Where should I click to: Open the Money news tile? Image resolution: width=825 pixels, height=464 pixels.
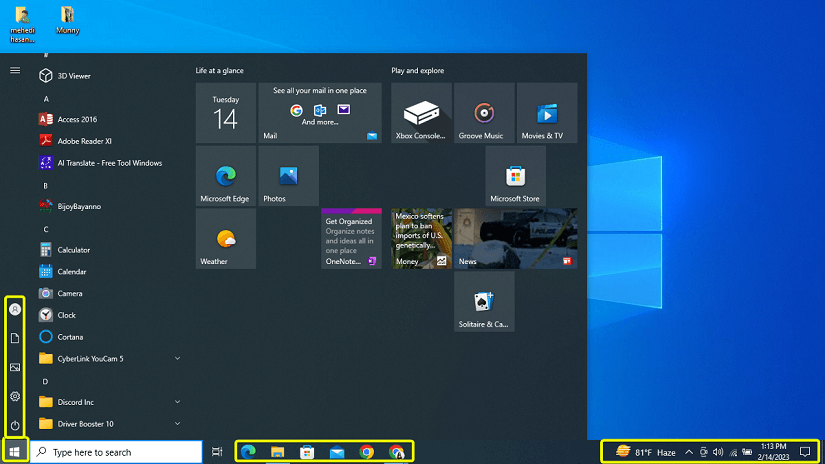[421, 238]
